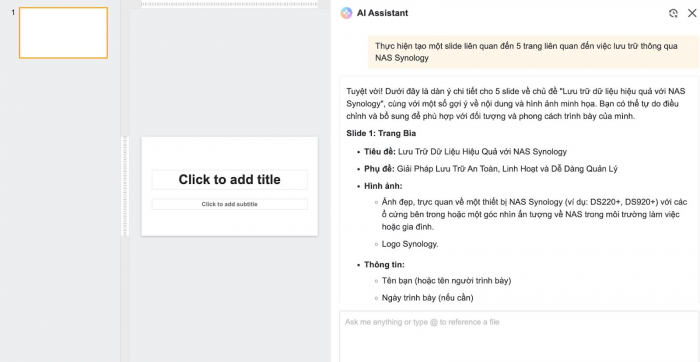Click 'Ngày trình bày (nếu cần)' line

coord(427,297)
